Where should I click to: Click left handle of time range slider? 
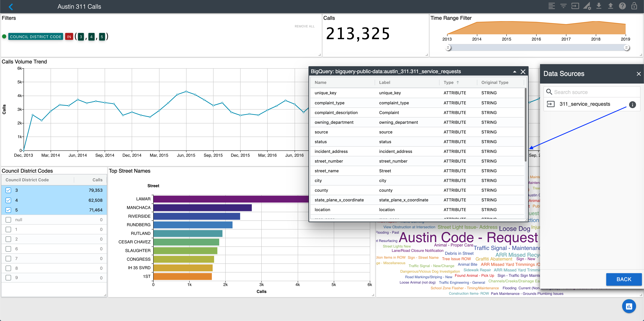coord(448,47)
